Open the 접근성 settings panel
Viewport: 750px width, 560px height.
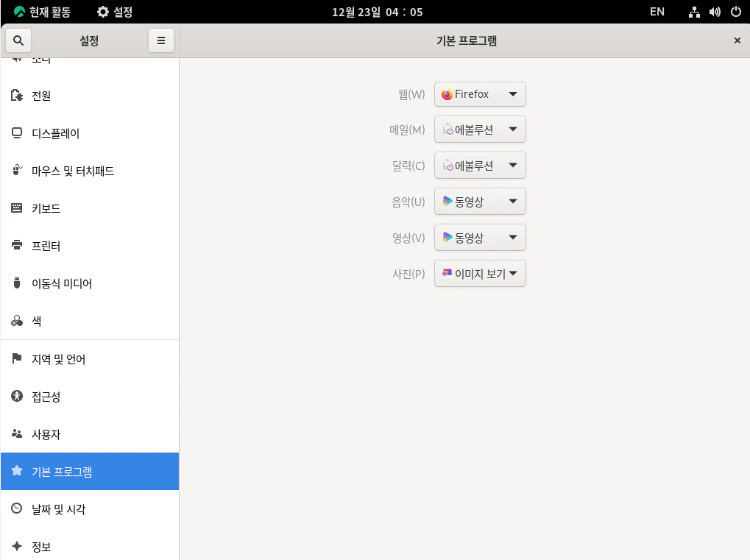90,397
